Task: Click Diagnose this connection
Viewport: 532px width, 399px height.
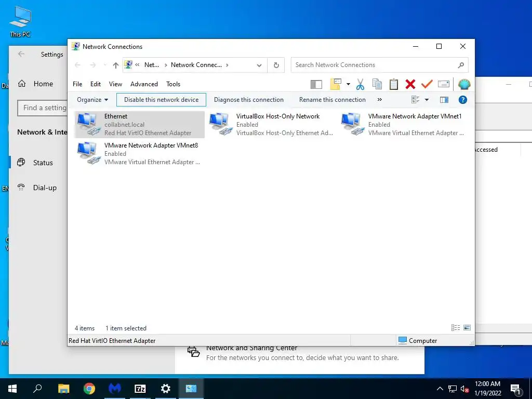Action: [x=249, y=100]
